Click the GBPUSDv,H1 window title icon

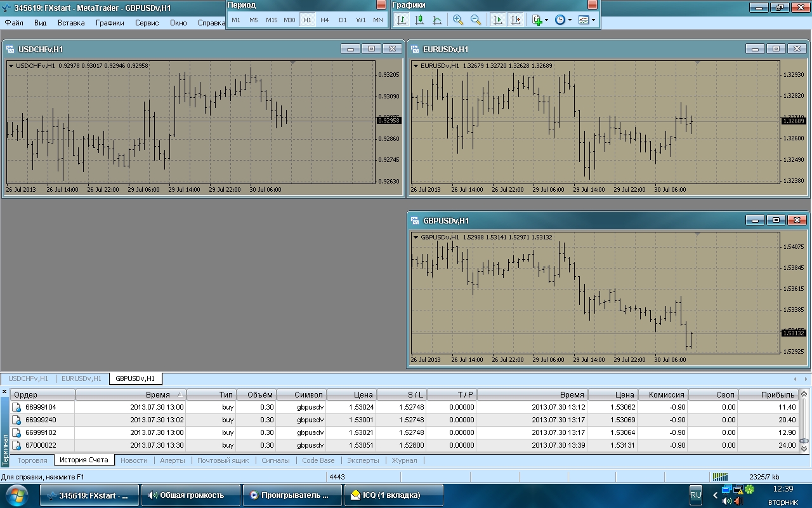pos(416,220)
